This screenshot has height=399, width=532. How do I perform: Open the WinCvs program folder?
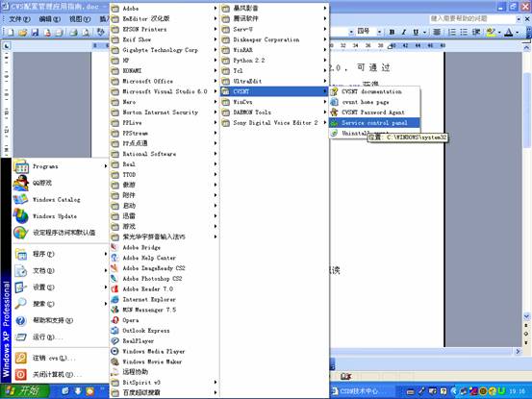coord(274,102)
